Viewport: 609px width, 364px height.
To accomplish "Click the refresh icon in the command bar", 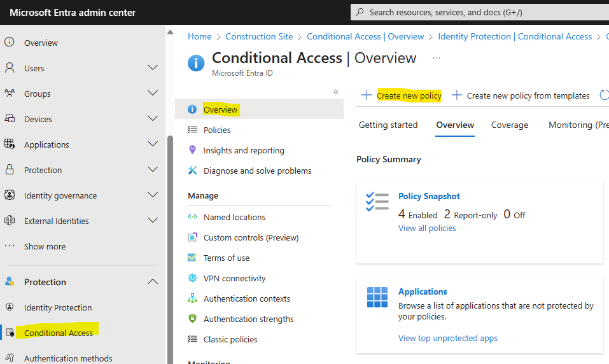I will click(x=604, y=95).
